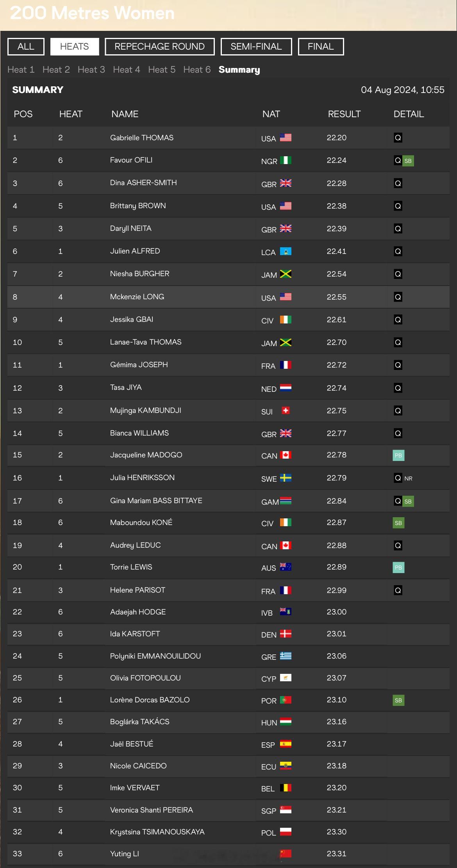The width and height of the screenshot is (457, 868).
Task: Open Heat 6 results
Action: (197, 70)
